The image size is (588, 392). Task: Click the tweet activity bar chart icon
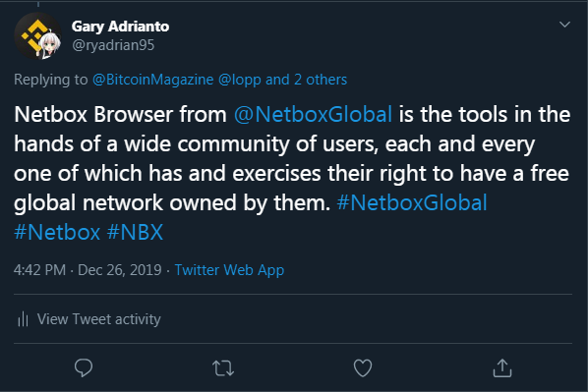pos(23,319)
